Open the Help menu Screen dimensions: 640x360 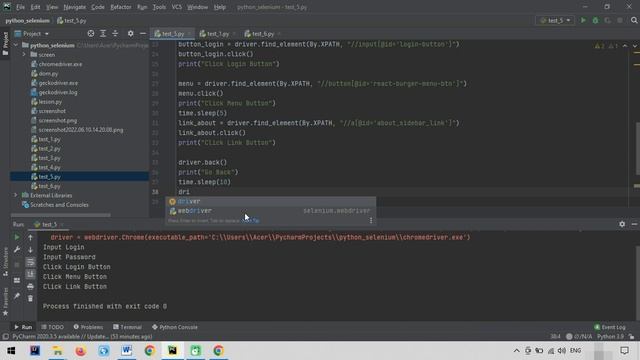tap(220, 7)
